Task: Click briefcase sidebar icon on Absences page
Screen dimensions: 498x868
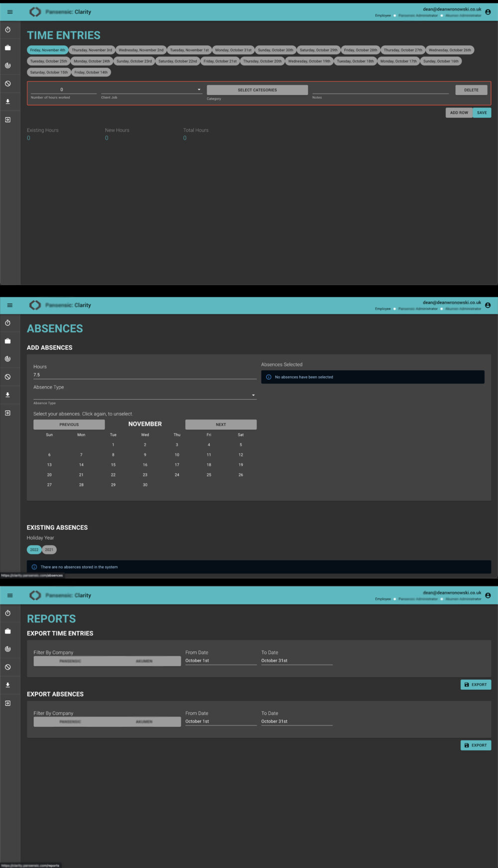Action: (x=7, y=341)
